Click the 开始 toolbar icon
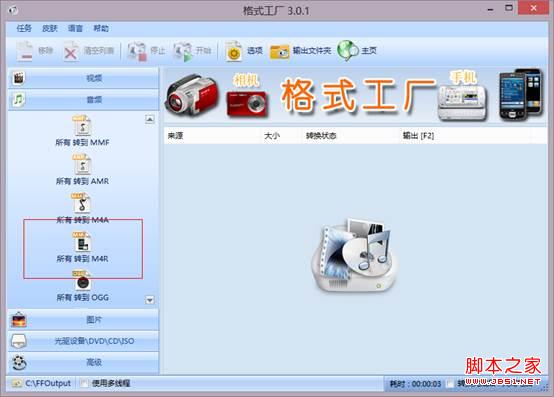Image resolution: width=554 pixels, height=397 pixels. [x=183, y=52]
